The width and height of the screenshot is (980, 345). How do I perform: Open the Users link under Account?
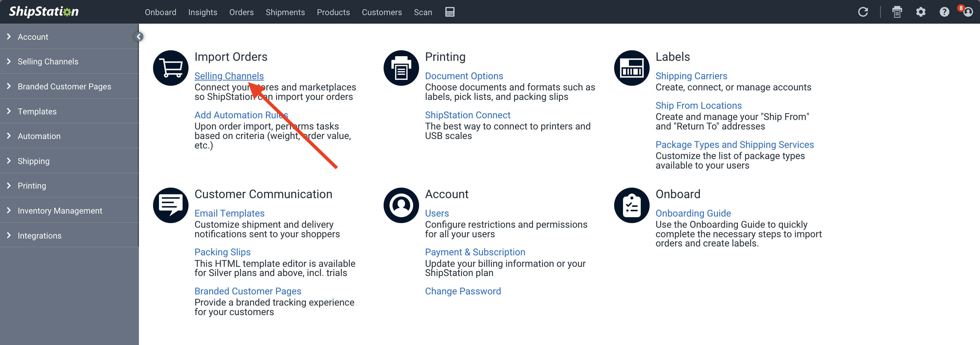click(x=437, y=213)
